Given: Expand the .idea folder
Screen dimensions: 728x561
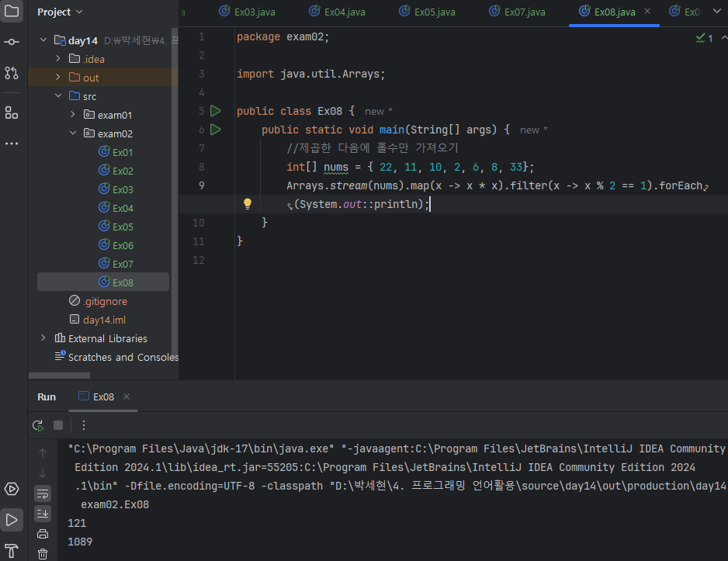Looking at the screenshot, I should (x=58, y=58).
